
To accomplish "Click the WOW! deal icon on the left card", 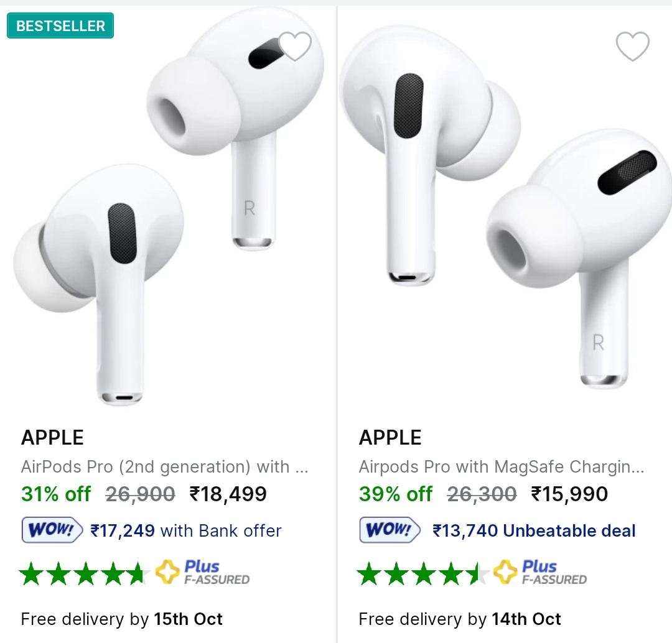I will [x=52, y=530].
